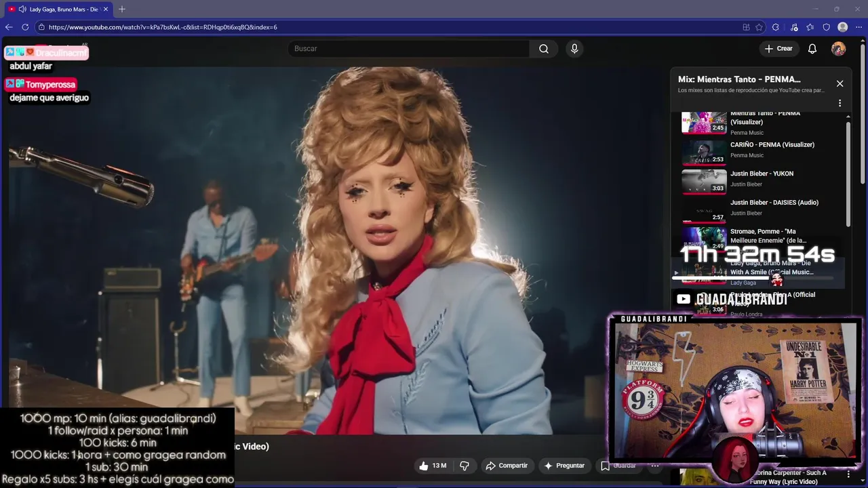
Task: Open the media control icon in browser toolbar
Action: coord(794,27)
